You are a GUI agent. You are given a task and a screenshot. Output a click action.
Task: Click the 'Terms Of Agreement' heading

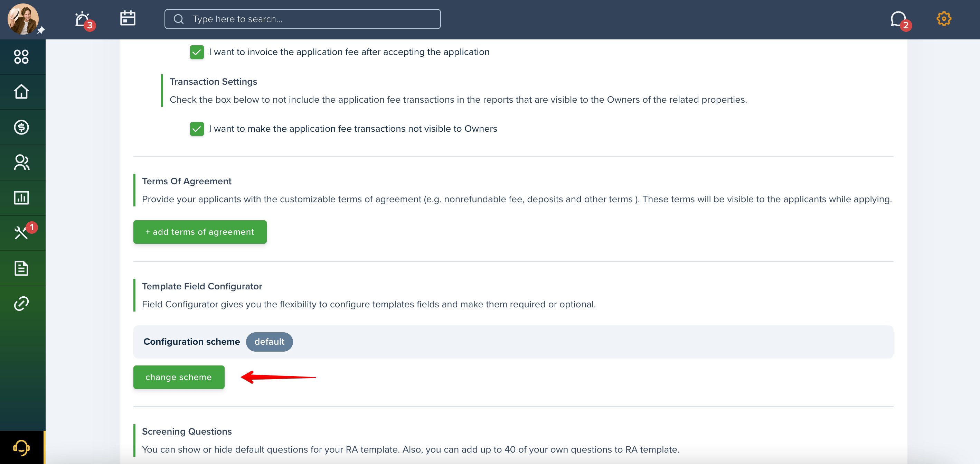point(186,181)
